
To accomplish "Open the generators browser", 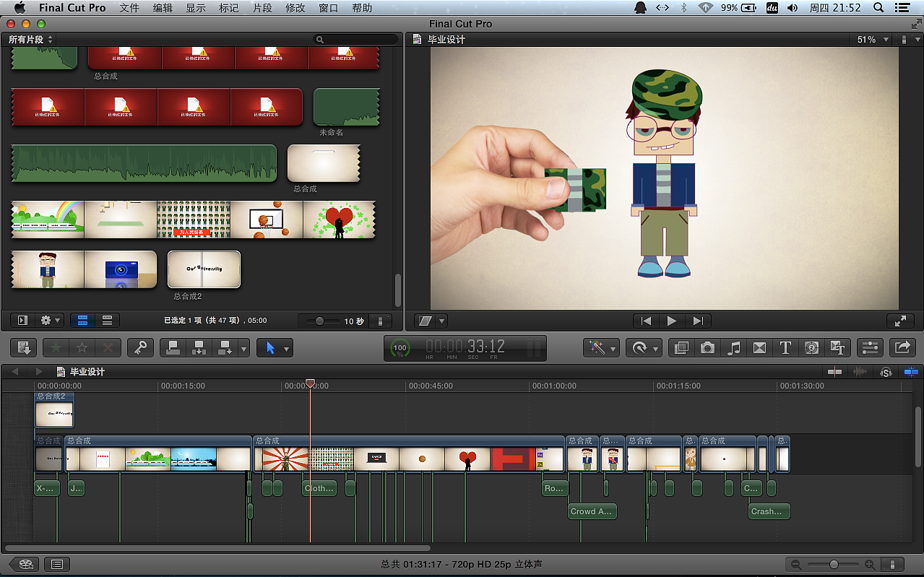I will click(x=811, y=347).
